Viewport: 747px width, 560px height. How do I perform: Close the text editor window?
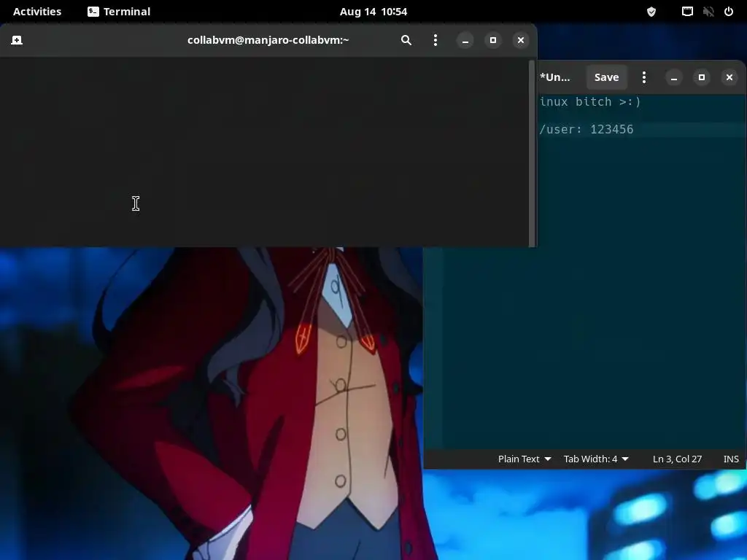pos(729,77)
